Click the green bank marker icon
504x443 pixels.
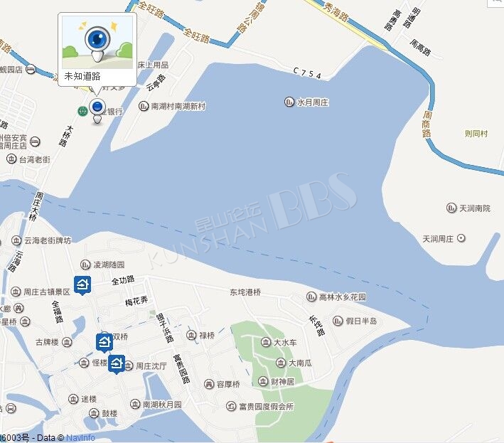point(83,112)
